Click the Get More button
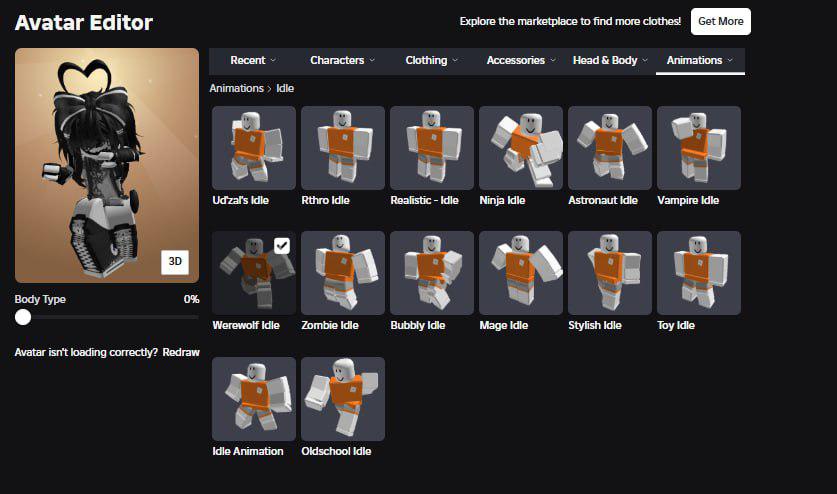Screen dimensions: 837x494 click(720, 21)
